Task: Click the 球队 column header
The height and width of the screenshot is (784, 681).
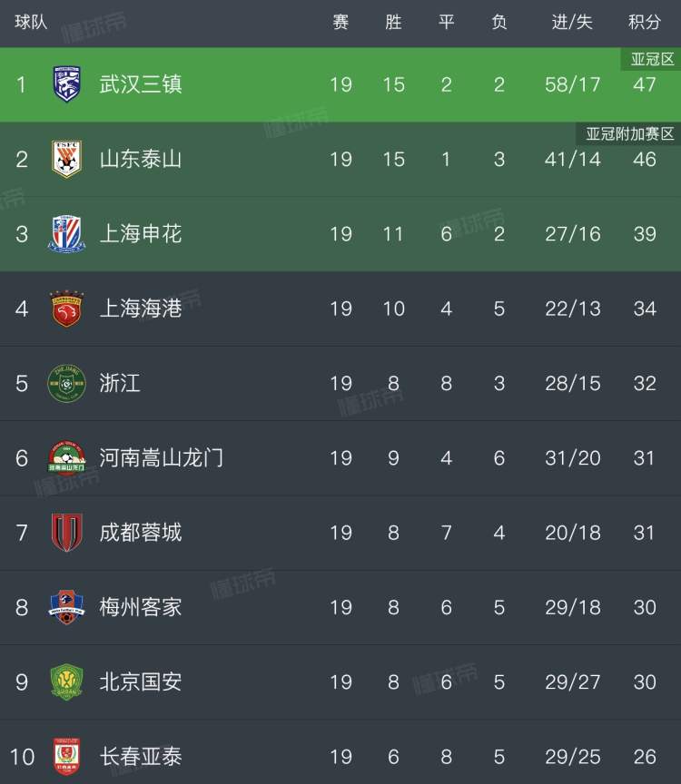Action: pos(31,22)
